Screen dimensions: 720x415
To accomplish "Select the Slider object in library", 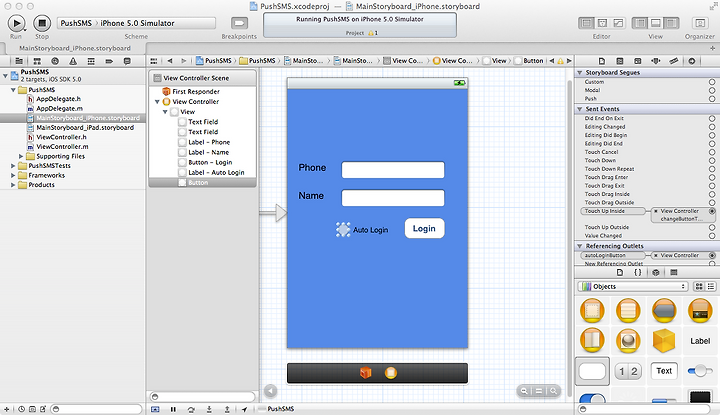I will 700,371.
